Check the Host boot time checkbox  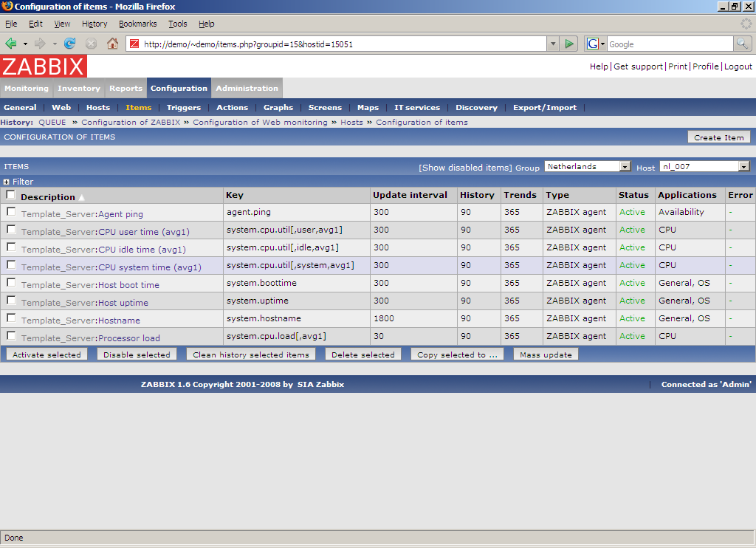[x=11, y=283]
